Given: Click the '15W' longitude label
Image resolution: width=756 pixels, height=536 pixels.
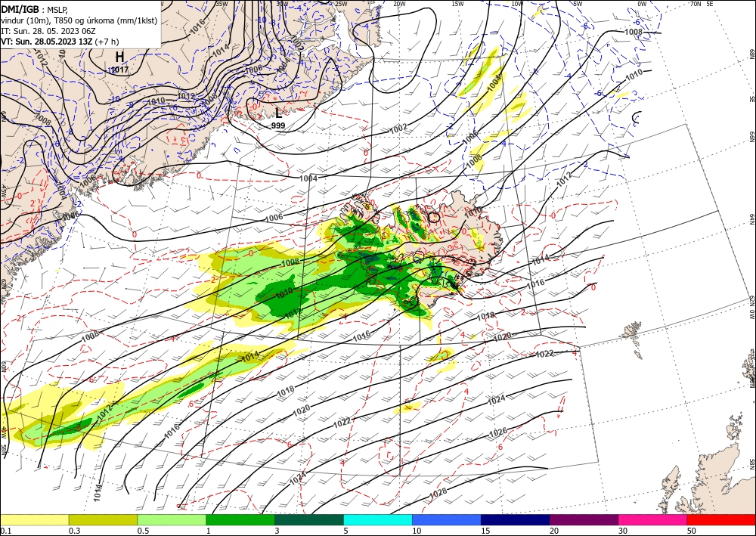Looking at the screenshot, I should click(x=458, y=4).
